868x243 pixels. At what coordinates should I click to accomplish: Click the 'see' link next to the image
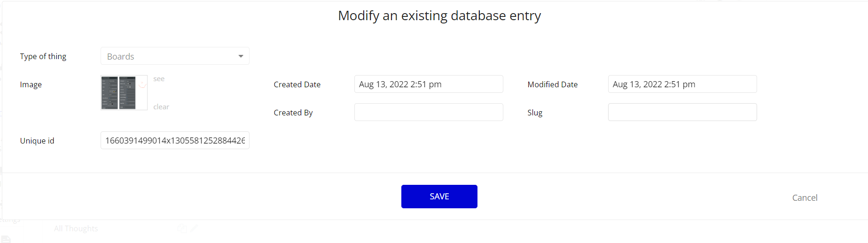tap(159, 79)
